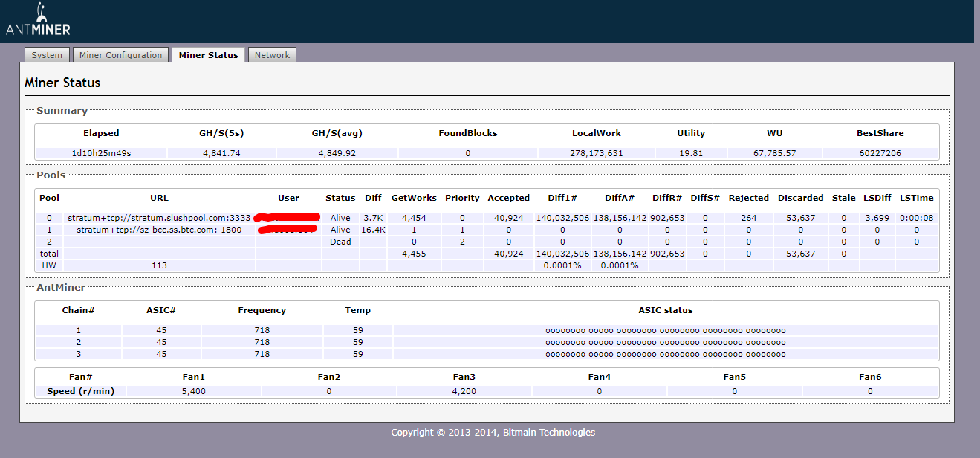Click the BestShare column header
980x458 pixels.
tap(880, 133)
